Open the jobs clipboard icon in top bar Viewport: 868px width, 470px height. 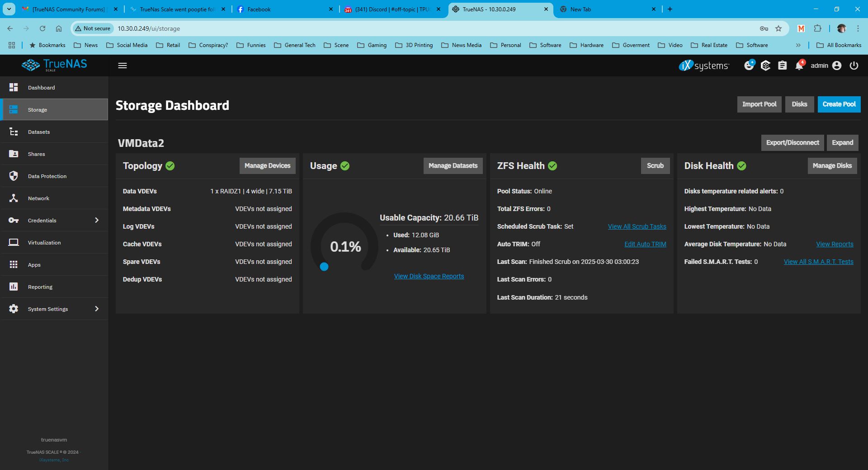click(x=782, y=66)
